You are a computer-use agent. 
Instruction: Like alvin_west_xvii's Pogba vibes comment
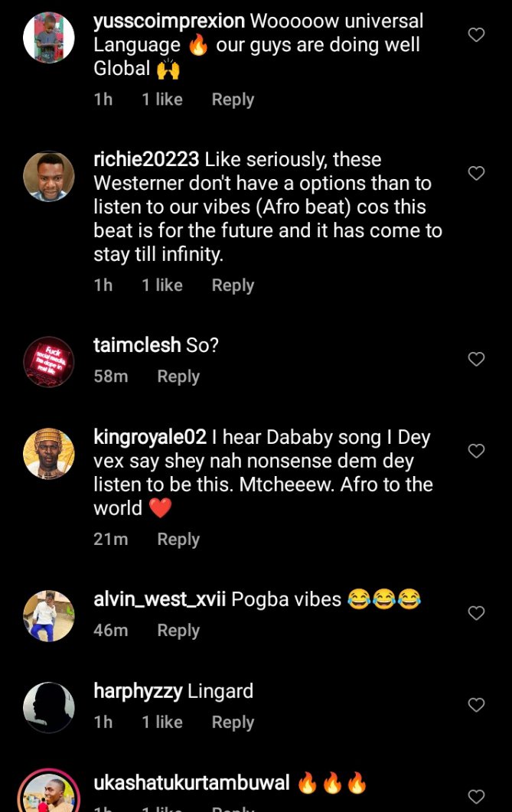(476, 613)
